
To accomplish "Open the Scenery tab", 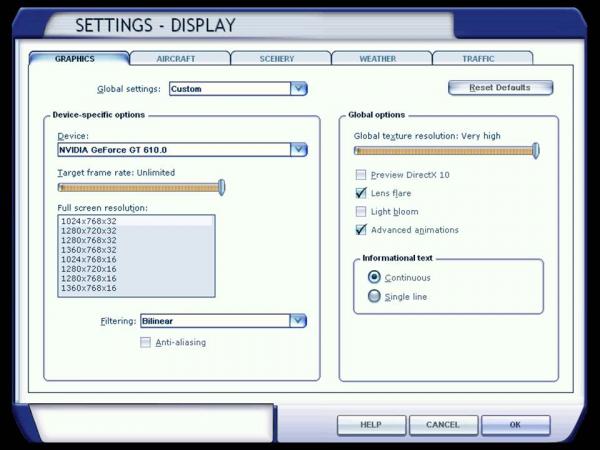I will point(281,59).
